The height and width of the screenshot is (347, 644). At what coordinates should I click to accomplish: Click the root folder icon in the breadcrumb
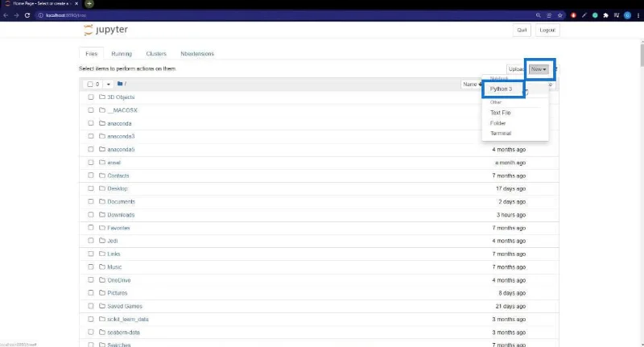[120, 84]
